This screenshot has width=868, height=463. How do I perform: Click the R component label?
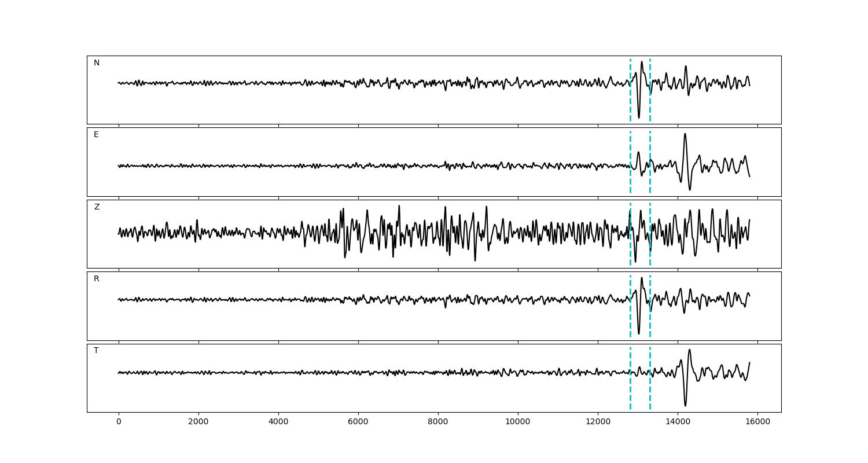97,279
